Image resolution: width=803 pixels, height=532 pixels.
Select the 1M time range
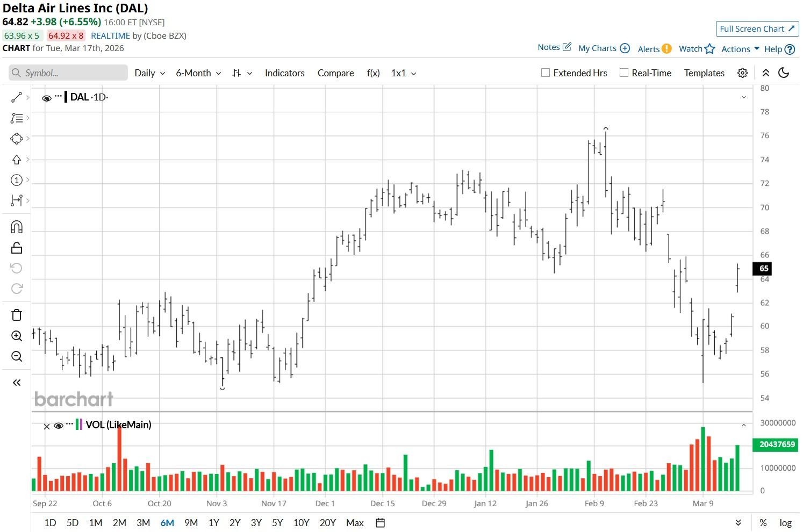tap(96, 523)
